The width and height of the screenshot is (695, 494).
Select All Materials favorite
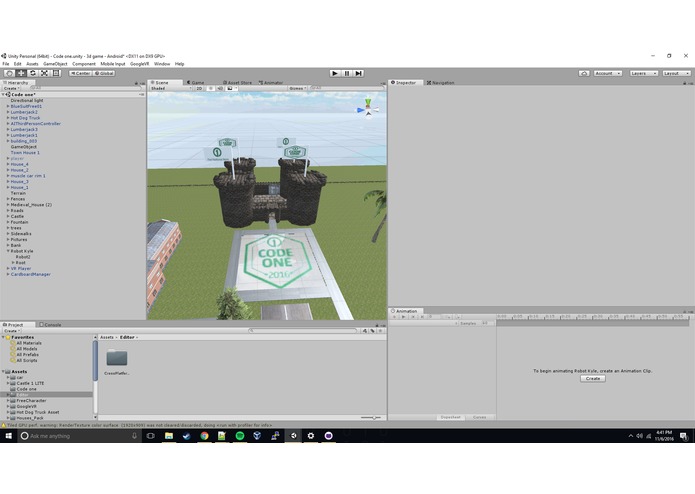[x=29, y=343]
